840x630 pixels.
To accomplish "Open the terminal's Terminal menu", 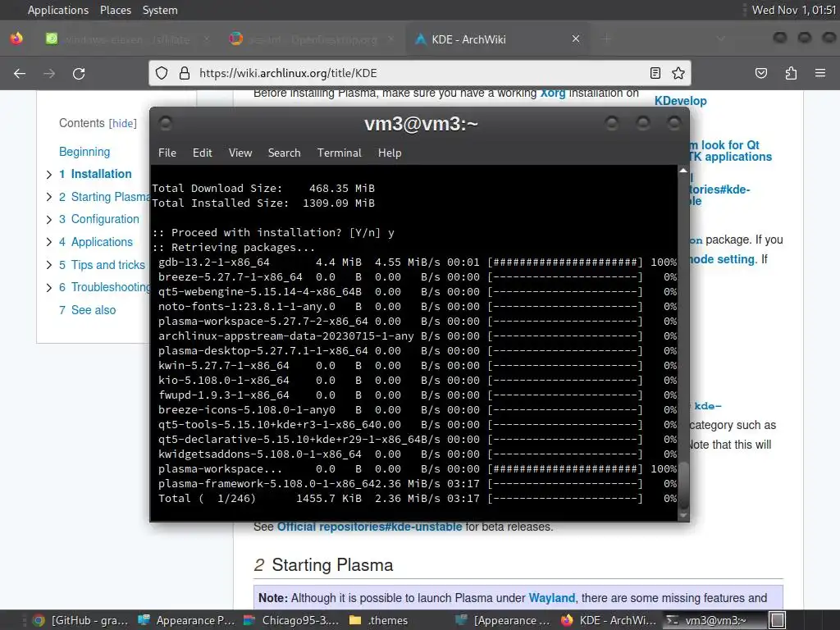I will pos(339,153).
